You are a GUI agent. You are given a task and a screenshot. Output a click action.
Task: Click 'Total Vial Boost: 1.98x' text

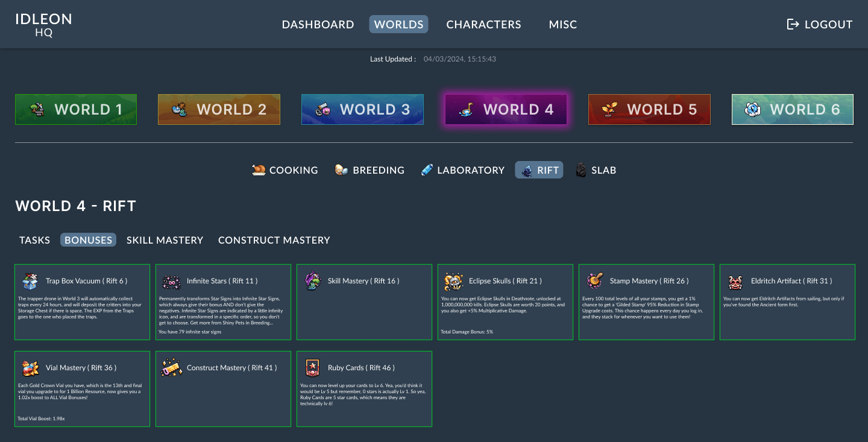pyautogui.click(x=42, y=418)
